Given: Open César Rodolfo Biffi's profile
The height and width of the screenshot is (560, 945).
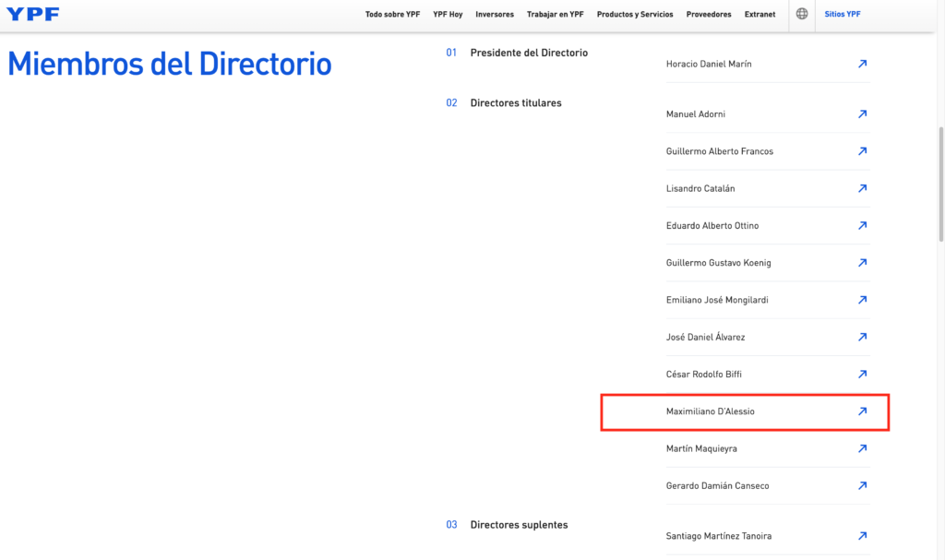Looking at the screenshot, I should coord(704,375).
